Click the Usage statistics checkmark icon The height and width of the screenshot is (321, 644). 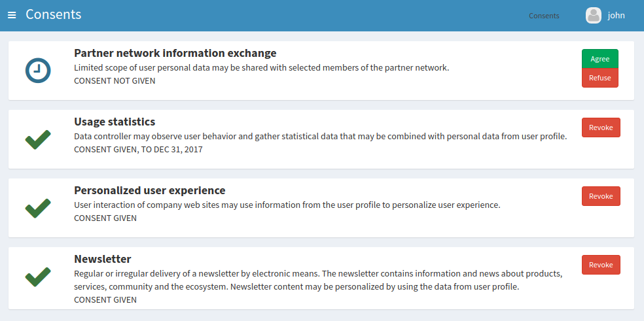pyautogui.click(x=38, y=139)
